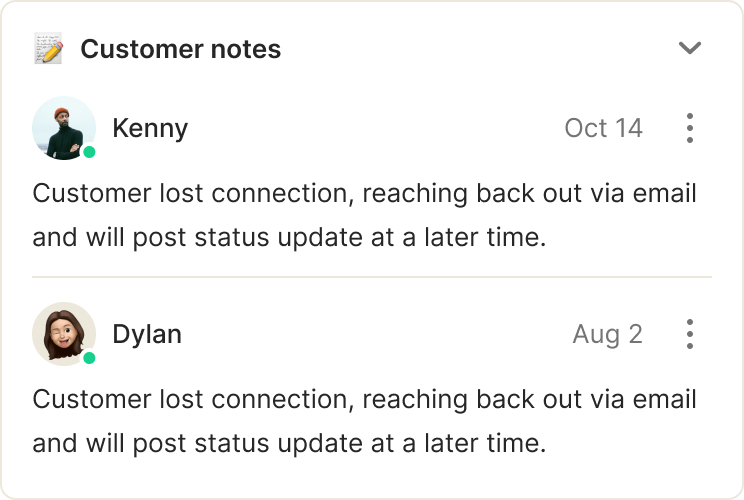The image size is (744, 500).
Task: Click first line of Dylan's note text
Action: pos(364,399)
